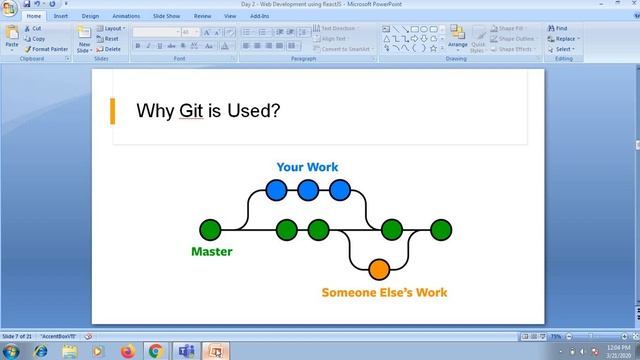Clear all text formatting
This screenshot has height=360, width=640.
pyautogui.click(x=230, y=33)
